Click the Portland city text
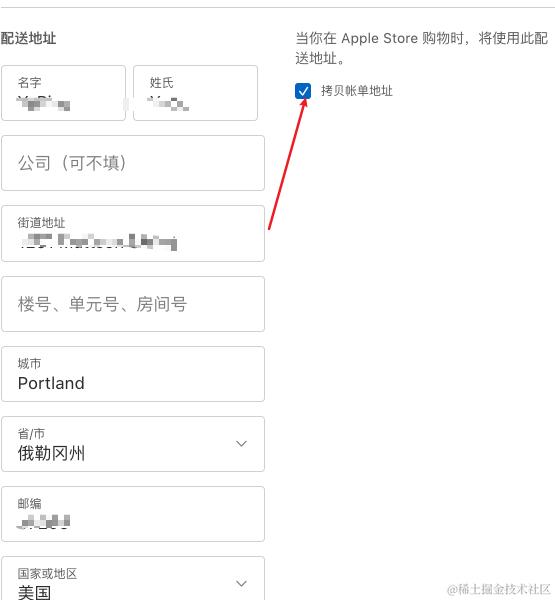The image size is (555, 600). [x=51, y=383]
